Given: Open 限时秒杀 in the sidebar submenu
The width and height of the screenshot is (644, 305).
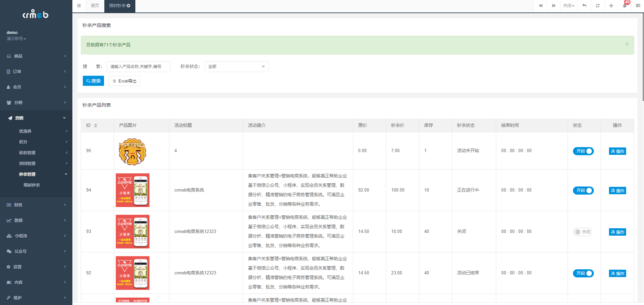Looking at the screenshot, I should [x=32, y=185].
